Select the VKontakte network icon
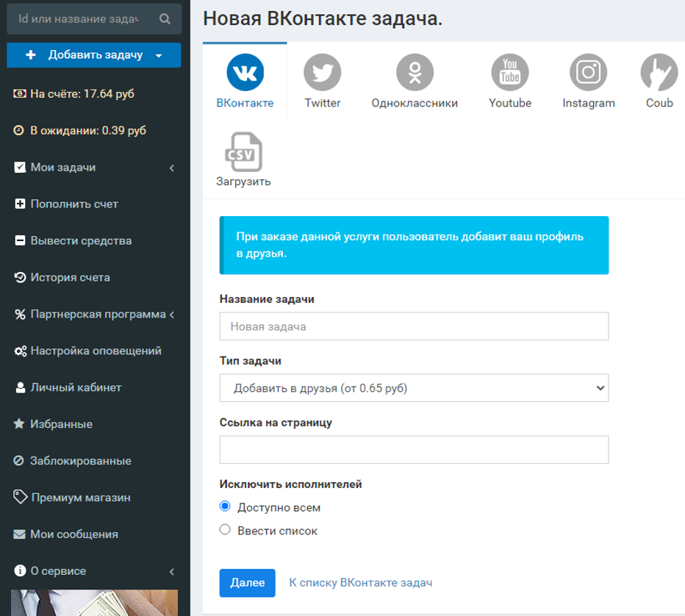 (x=245, y=72)
